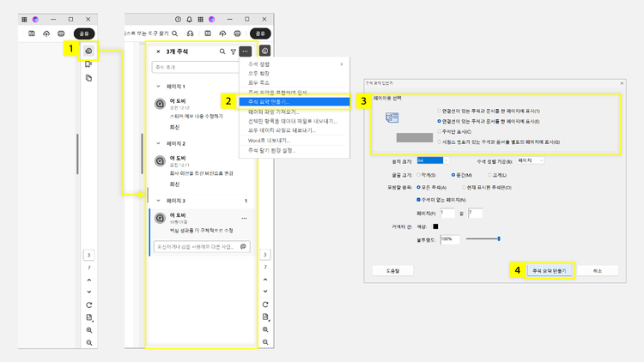
Task: Select 모든 주석(A) include option
Action: tap(418, 187)
